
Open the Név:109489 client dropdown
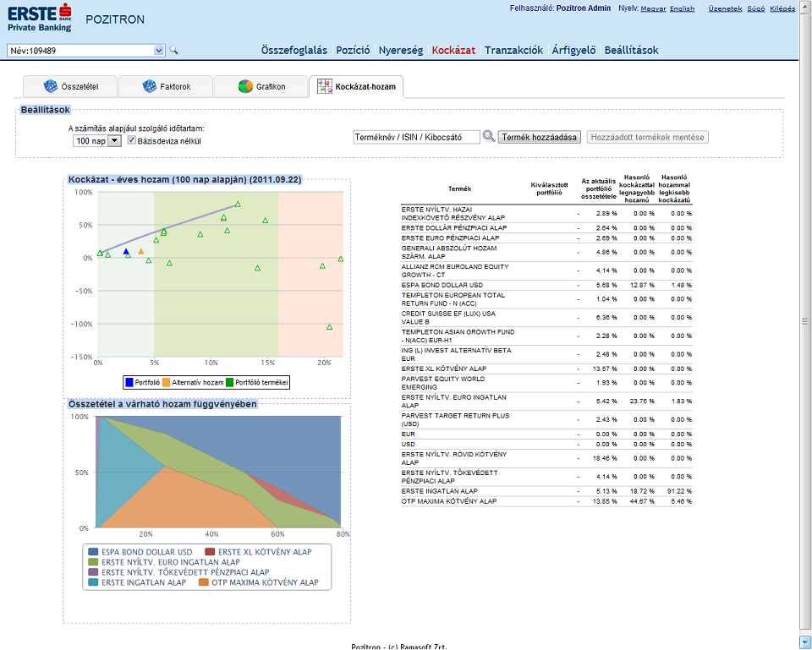tap(159, 50)
